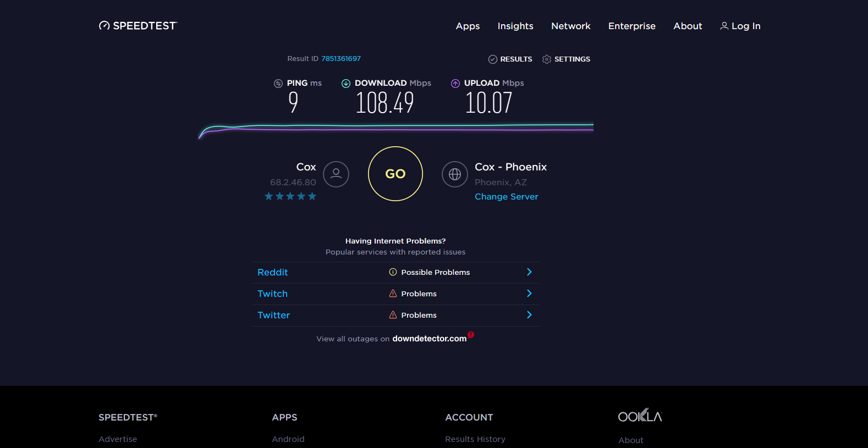Start test with the GO button
Viewport: 868px width, 448px height.
click(395, 174)
